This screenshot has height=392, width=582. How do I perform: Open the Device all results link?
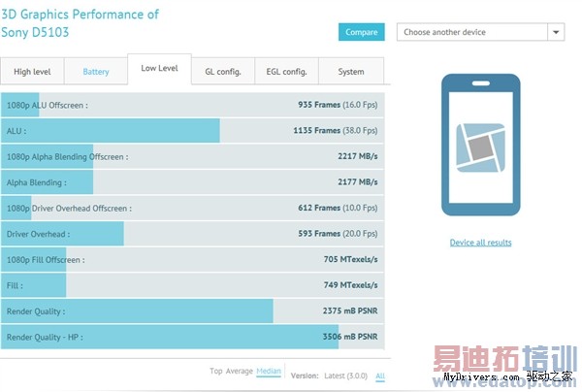pyautogui.click(x=481, y=243)
